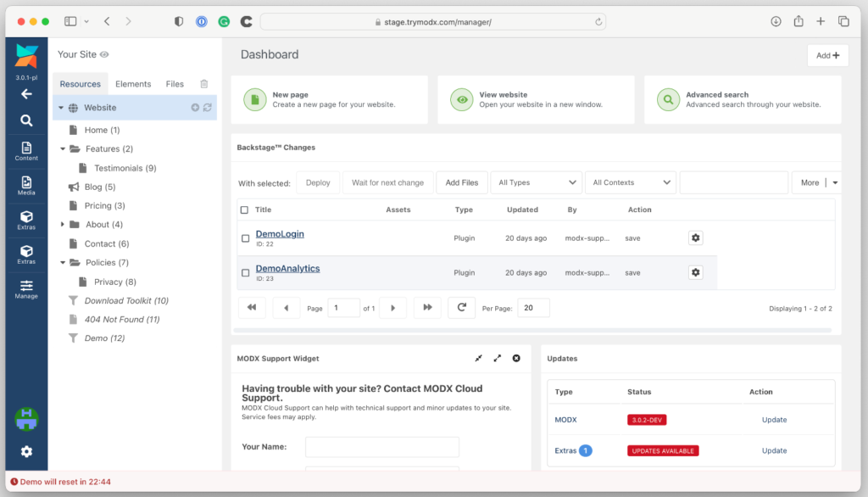Select the checkbox on the DemoLogin row
868x497 pixels.
pos(246,237)
